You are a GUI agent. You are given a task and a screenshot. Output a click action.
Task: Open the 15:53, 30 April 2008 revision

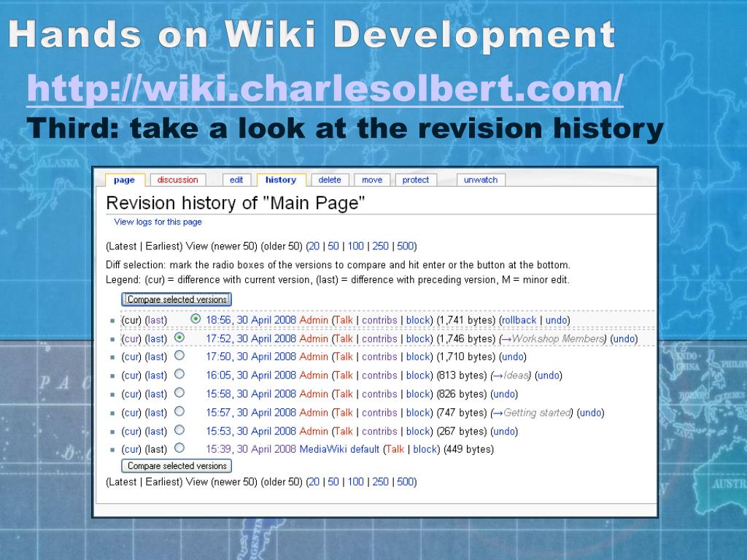(251, 431)
